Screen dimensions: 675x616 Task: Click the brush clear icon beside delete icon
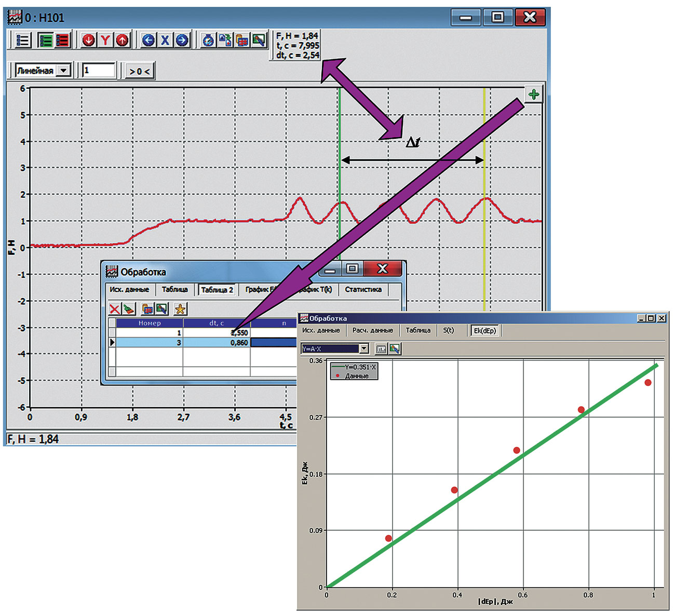(128, 309)
